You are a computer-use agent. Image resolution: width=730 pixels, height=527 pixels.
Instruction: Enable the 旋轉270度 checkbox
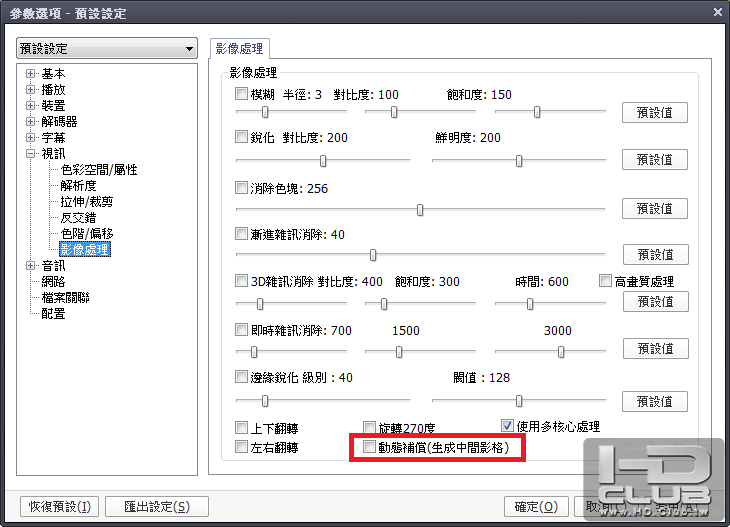tap(369, 427)
